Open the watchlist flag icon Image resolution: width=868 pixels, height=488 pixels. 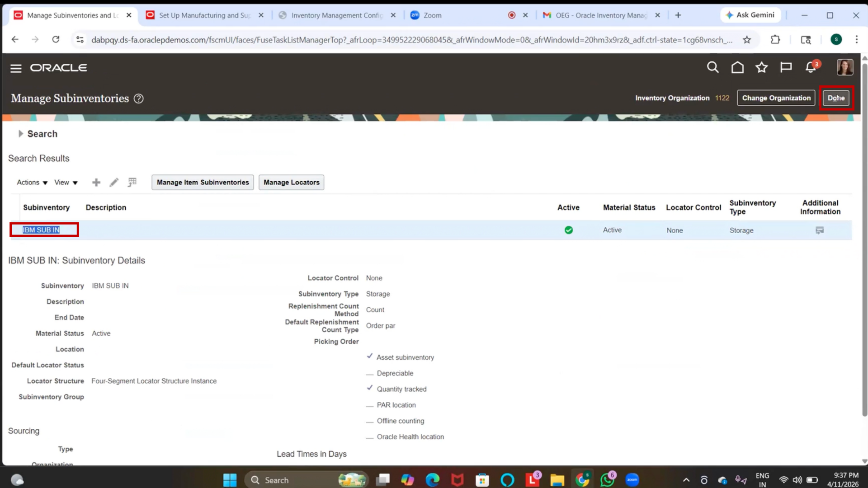click(x=786, y=67)
